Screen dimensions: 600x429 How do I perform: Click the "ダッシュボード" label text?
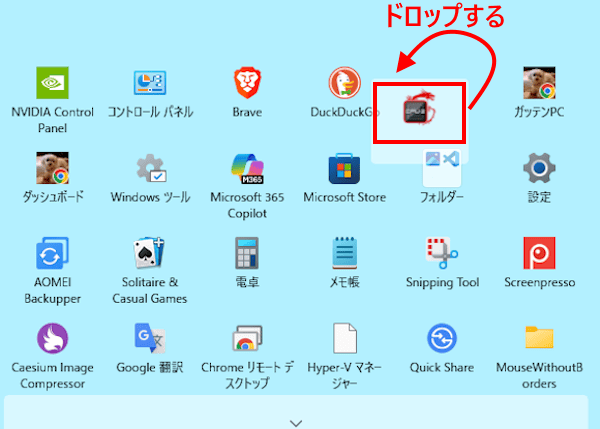coord(53,197)
